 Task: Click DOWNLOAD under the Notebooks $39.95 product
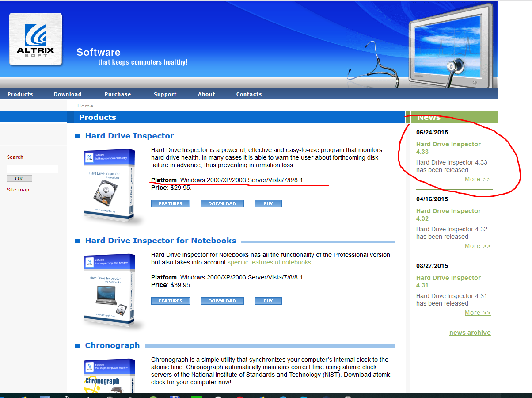(222, 301)
